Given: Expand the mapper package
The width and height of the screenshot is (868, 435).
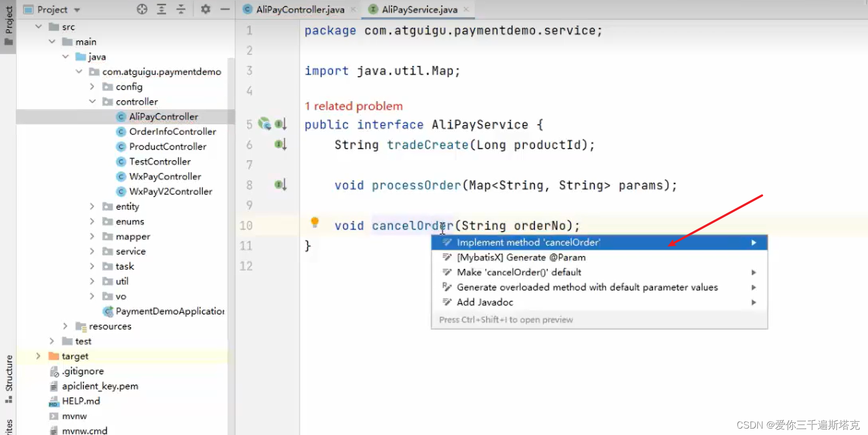Looking at the screenshot, I should [92, 235].
